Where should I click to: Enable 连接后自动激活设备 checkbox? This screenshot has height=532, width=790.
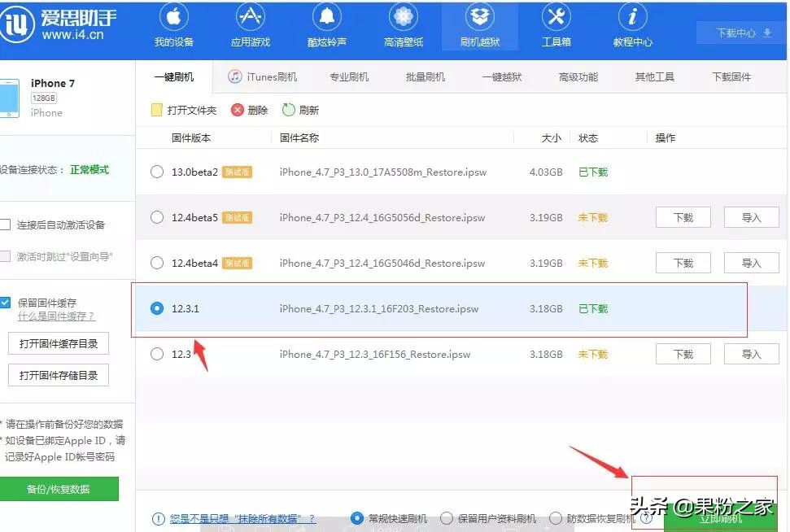(6, 225)
